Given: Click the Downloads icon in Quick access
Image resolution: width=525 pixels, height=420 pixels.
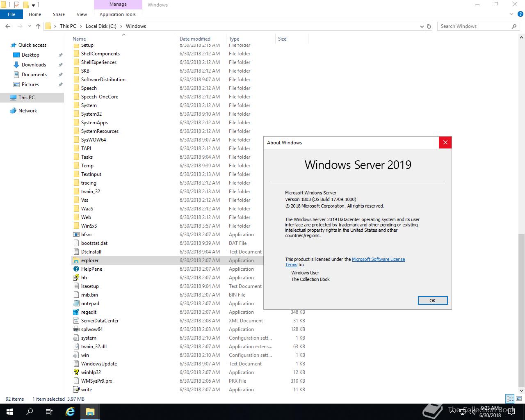Looking at the screenshot, I should pyautogui.click(x=16, y=65).
